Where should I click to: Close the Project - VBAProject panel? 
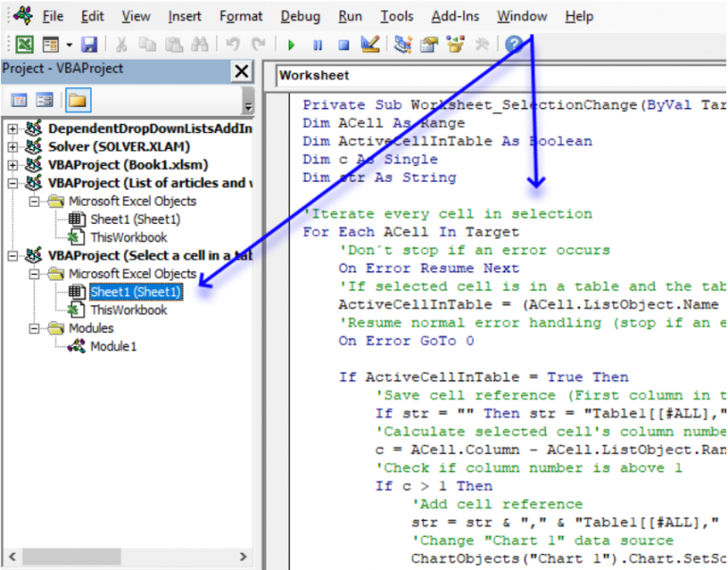(242, 71)
